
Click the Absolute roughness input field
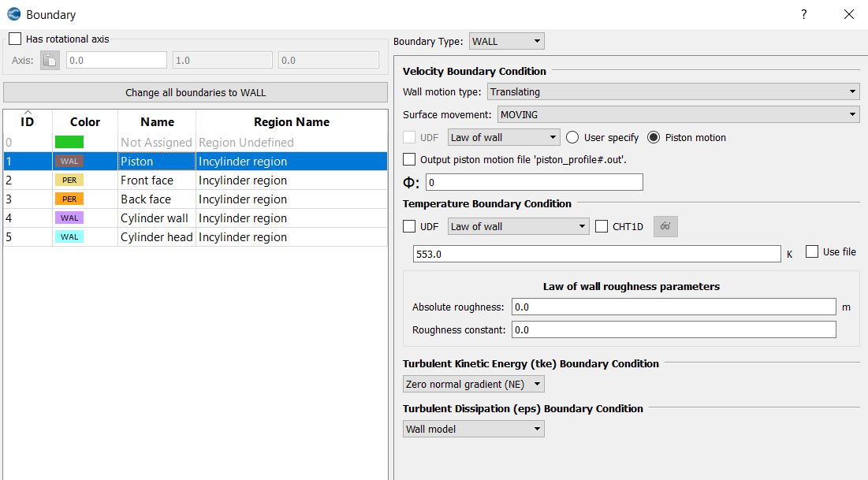(674, 307)
